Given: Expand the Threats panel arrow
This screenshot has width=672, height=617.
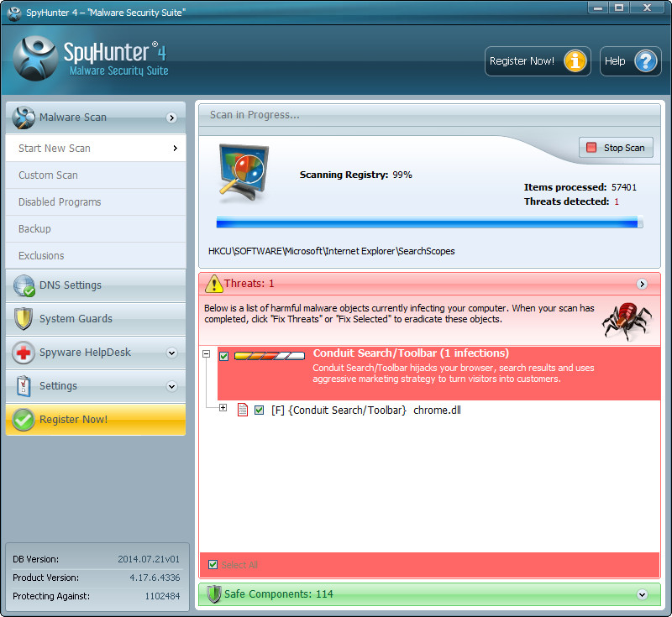Looking at the screenshot, I should [x=642, y=284].
